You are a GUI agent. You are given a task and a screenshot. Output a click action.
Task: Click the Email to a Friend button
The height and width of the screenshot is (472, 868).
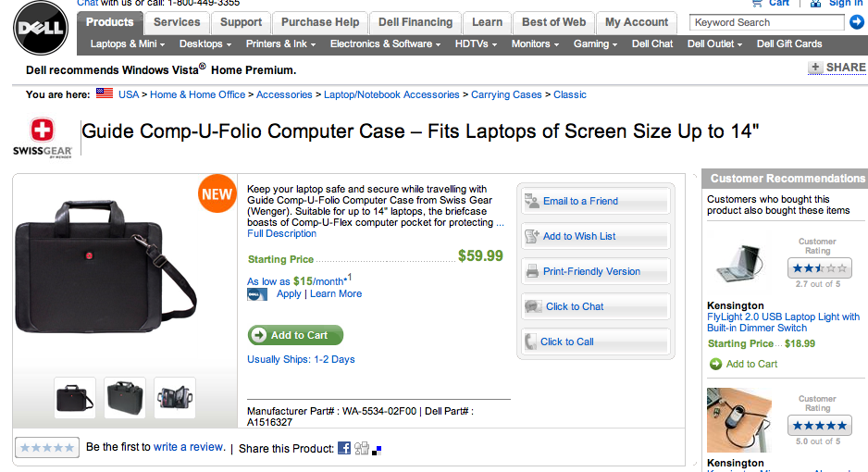[596, 201]
